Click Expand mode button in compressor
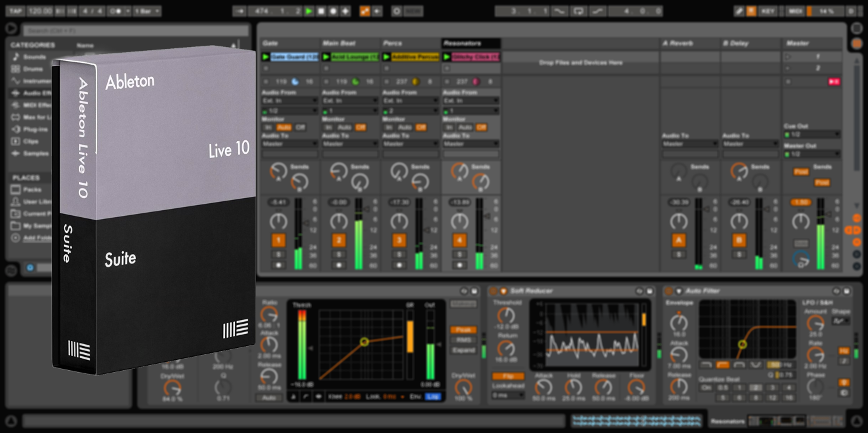 [x=463, y=350]
